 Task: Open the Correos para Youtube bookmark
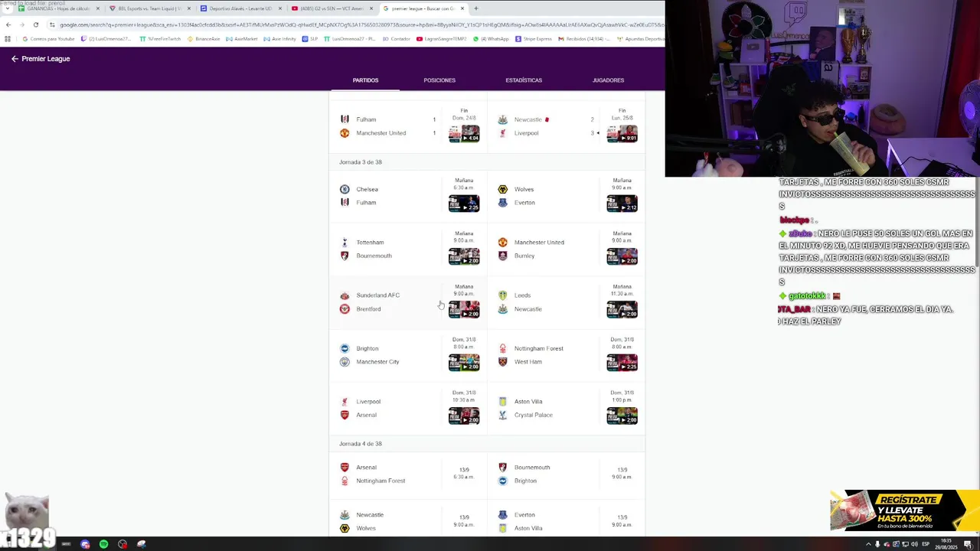(49, 39)
